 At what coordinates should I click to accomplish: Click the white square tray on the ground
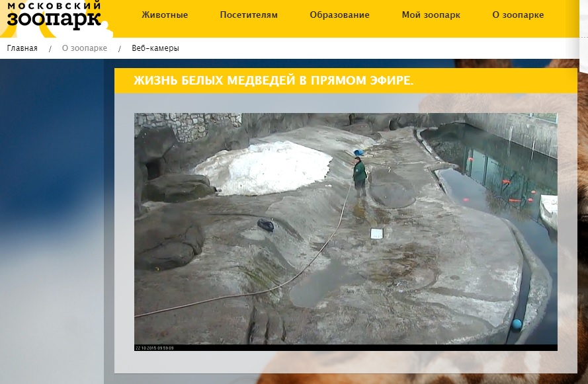click(x=376, y=233)
